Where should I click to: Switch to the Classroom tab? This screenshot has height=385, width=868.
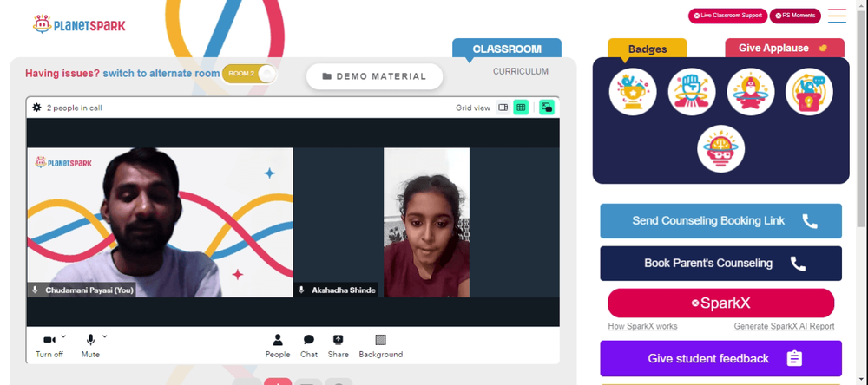point(507,49)
